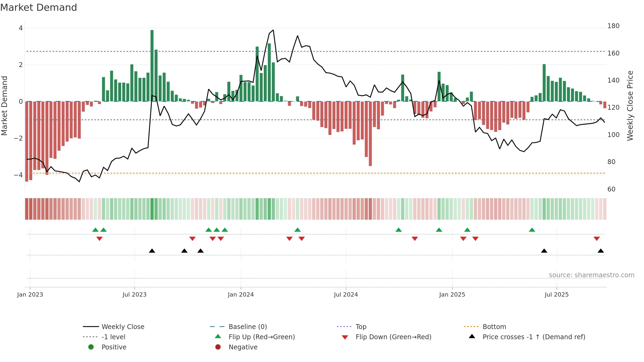Click the darkest green heatmap cell mid-2023
Screen dimensions: 644x362
tap(152, 209)
